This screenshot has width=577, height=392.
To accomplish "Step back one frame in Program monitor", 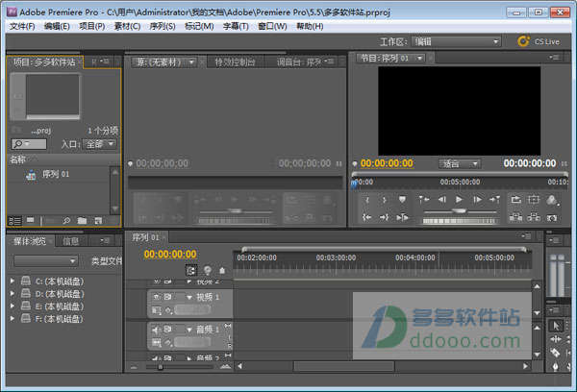I will point(441,200).
